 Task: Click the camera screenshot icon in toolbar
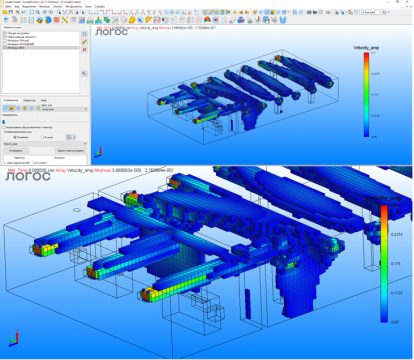click(x=309, y=12)
